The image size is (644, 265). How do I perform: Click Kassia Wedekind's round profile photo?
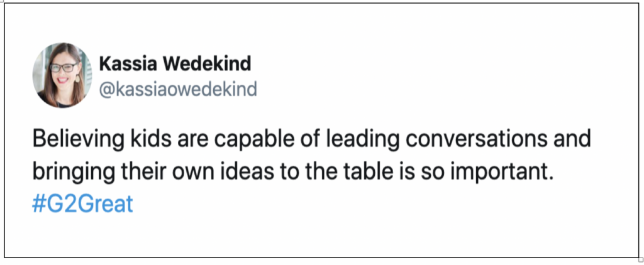[62, 75]
